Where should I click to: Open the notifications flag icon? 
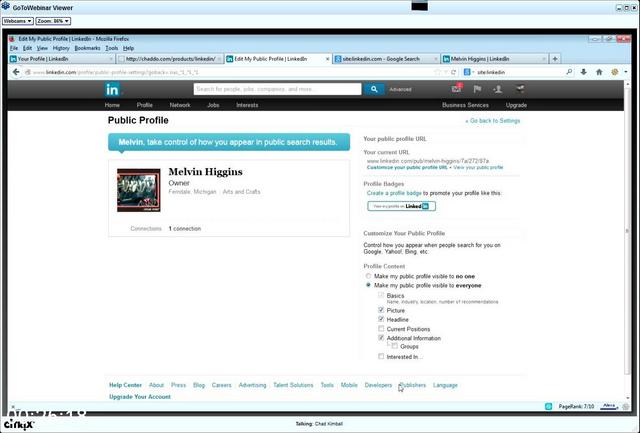tap(477, 89)
